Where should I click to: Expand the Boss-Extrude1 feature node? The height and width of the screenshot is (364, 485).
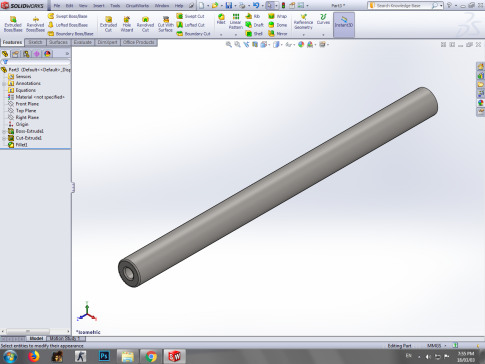[4, 131]
